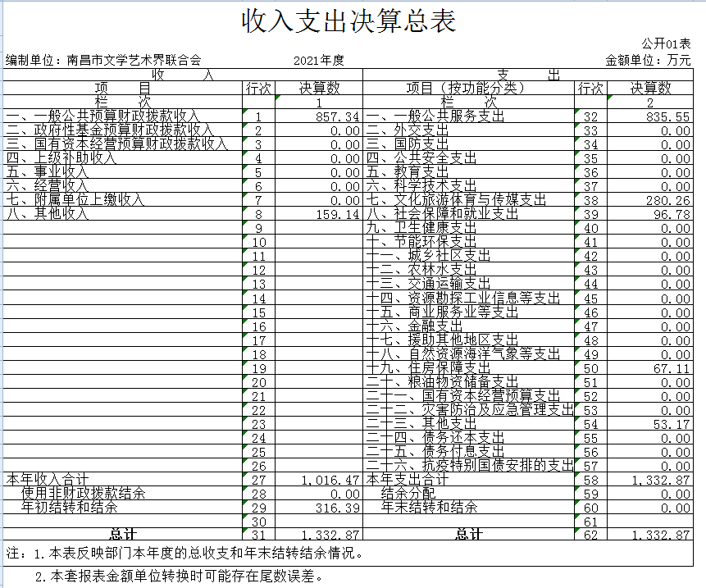Click the 年末结转和结余 cell
Viewport: 706px width, 588px height.
click(x=469, y=508)
